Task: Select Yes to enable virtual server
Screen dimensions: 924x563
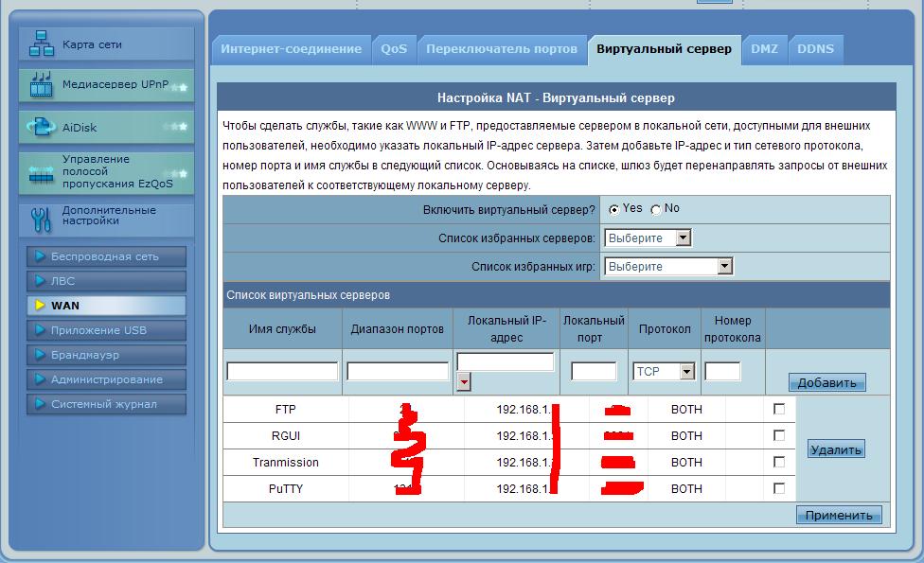Action: click(x=614, y=209)
